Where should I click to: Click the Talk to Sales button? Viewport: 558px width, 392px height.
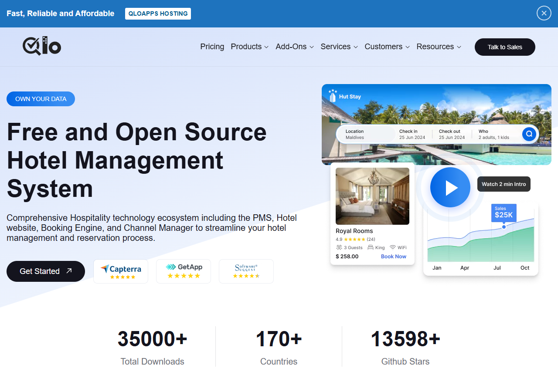click(505, 47)
